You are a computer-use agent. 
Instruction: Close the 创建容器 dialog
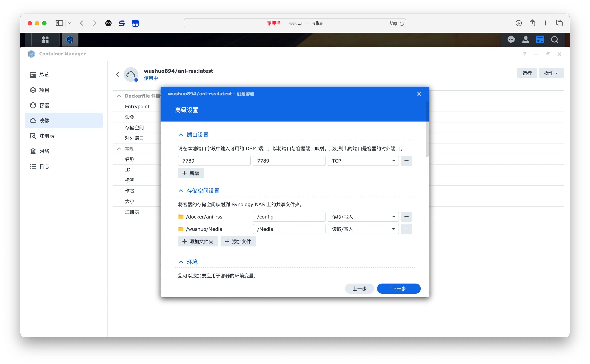[419, 94]
